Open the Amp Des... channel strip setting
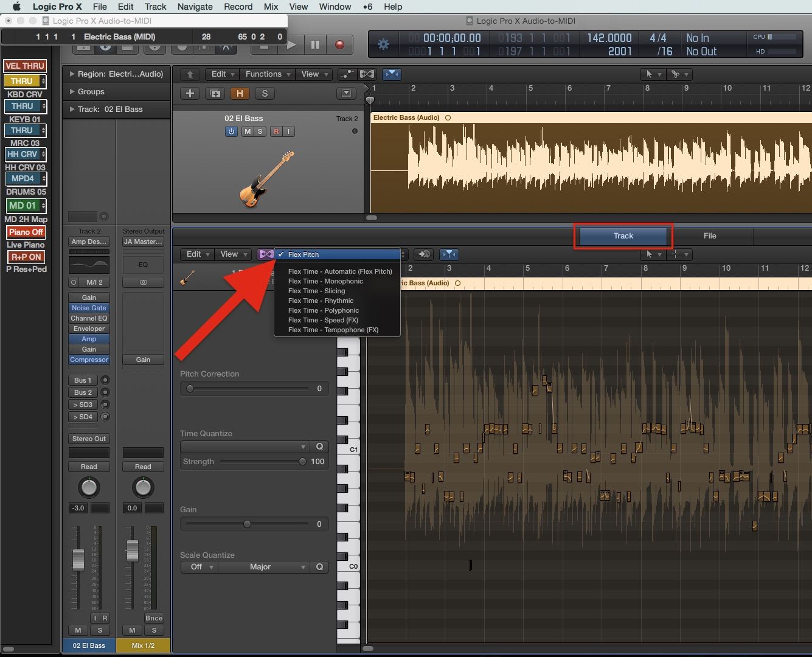812x657 pixels. [89, 242]
